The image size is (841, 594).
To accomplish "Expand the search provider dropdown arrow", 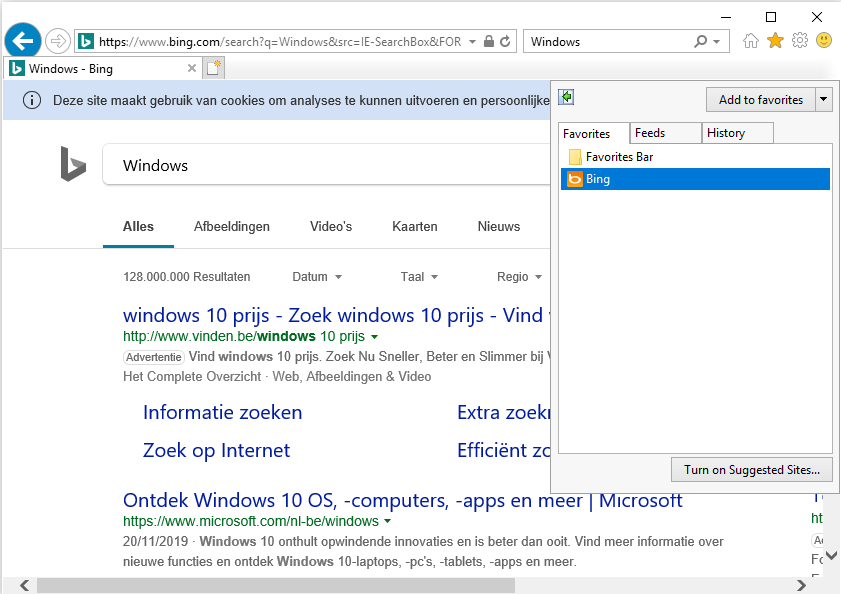I will pyautogui.click(x=717, y=41).
